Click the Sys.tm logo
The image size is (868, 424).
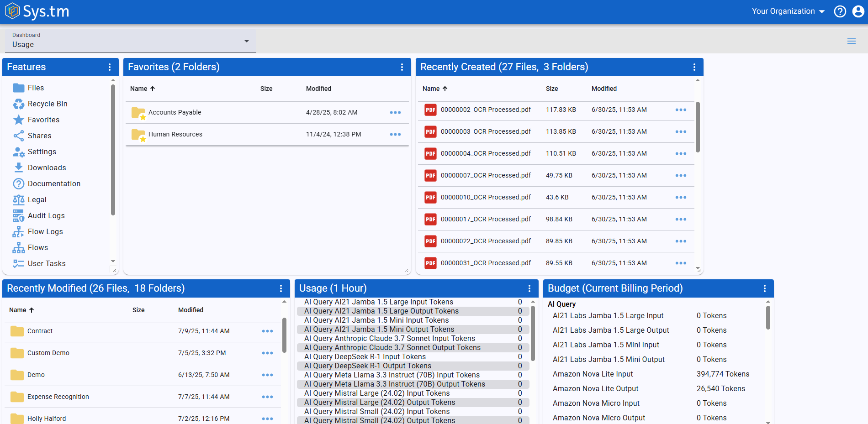(x=37, y=11)
